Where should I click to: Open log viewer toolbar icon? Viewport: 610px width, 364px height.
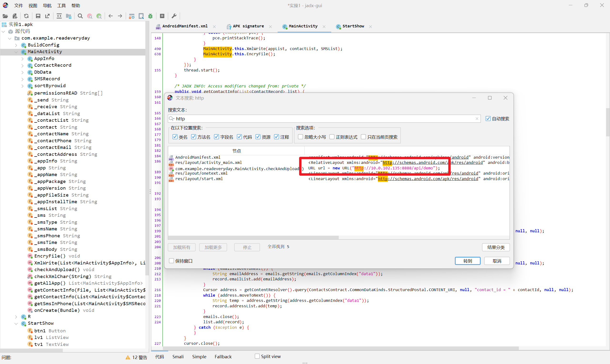click(162, 16)
